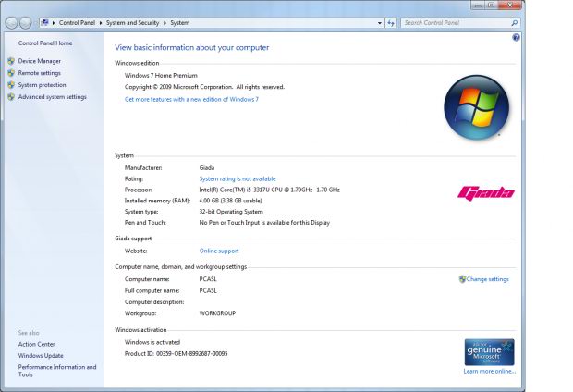
Task: Click the System protection shield icon
Action: [11, 85]
